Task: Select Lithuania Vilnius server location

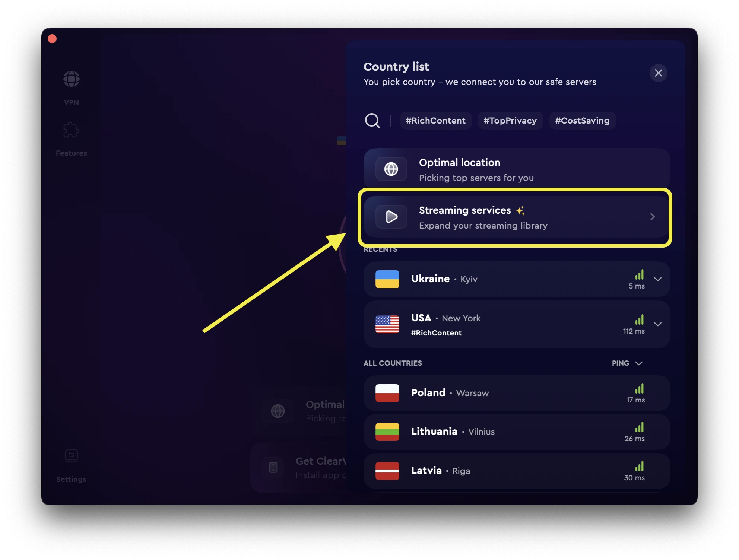Action: point(518,431)
